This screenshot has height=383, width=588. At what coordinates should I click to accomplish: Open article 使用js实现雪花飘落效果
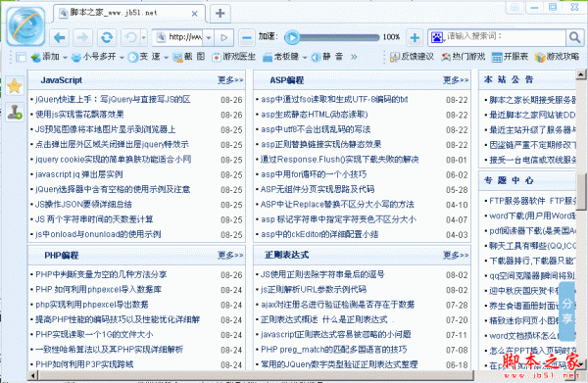tap(79, 115)
